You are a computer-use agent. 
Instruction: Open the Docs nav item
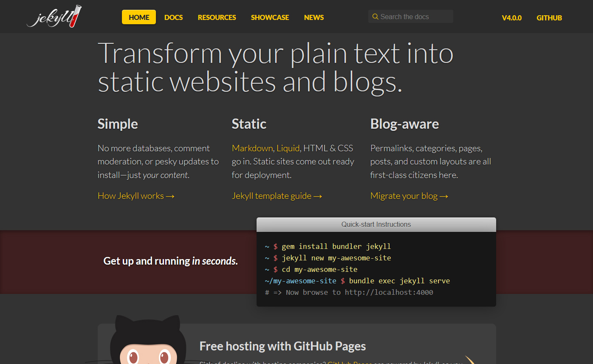point(173,17)
